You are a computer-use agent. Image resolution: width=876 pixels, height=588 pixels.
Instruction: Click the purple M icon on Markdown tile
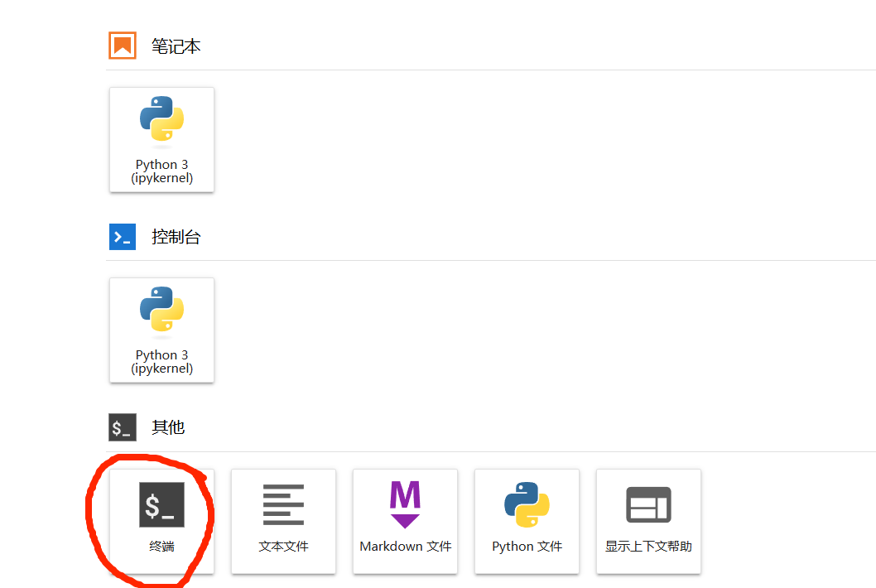point(405,504)
